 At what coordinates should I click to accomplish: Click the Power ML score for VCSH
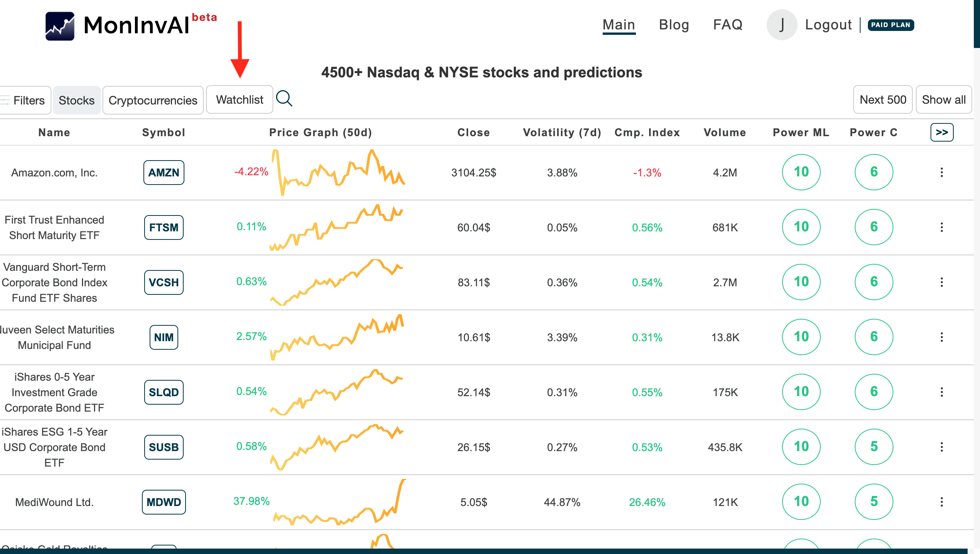801,282
